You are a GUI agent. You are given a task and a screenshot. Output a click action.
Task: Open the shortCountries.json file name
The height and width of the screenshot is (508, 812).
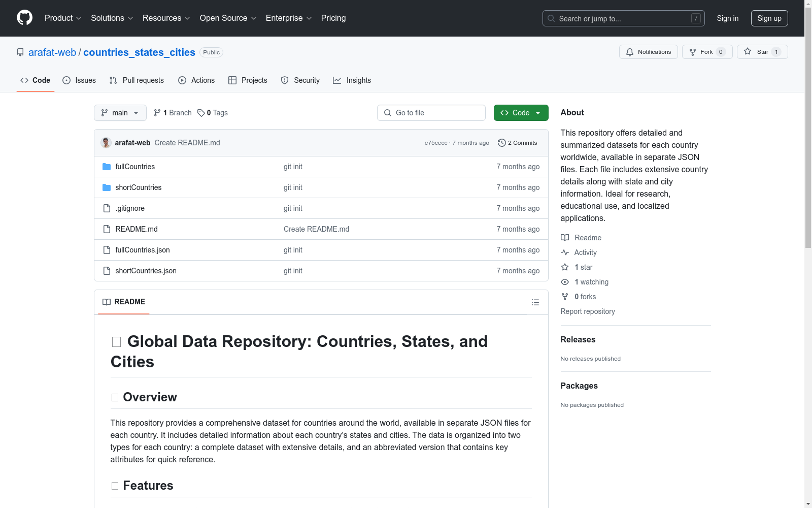click(x=146, y=271)
